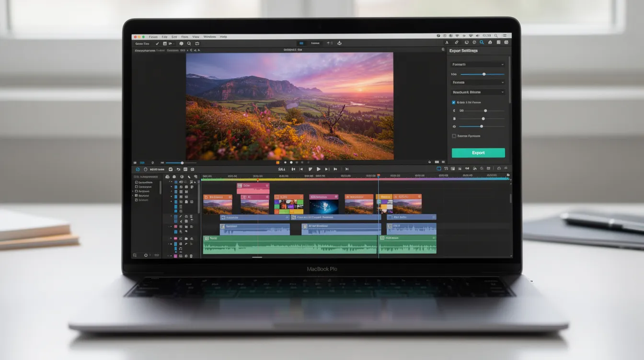644x360 pixels.
Task: Select the blue sparkle thumbnail clip on the video track
Action: (324, 204)
